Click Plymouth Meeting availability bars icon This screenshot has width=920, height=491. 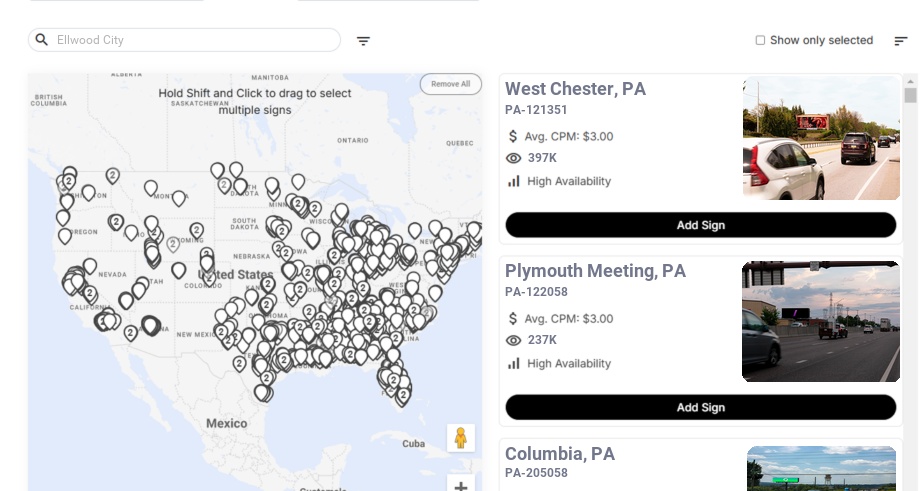click(514, 363)
